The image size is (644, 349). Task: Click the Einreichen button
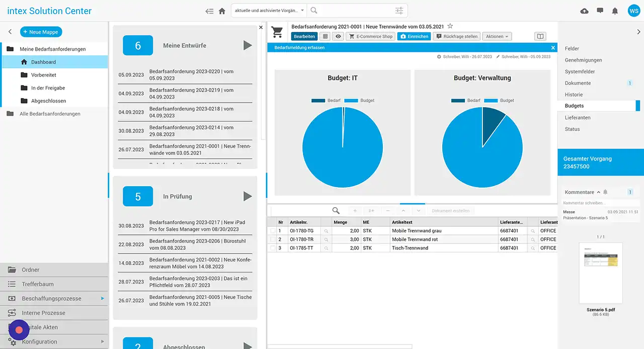[414, 36]
